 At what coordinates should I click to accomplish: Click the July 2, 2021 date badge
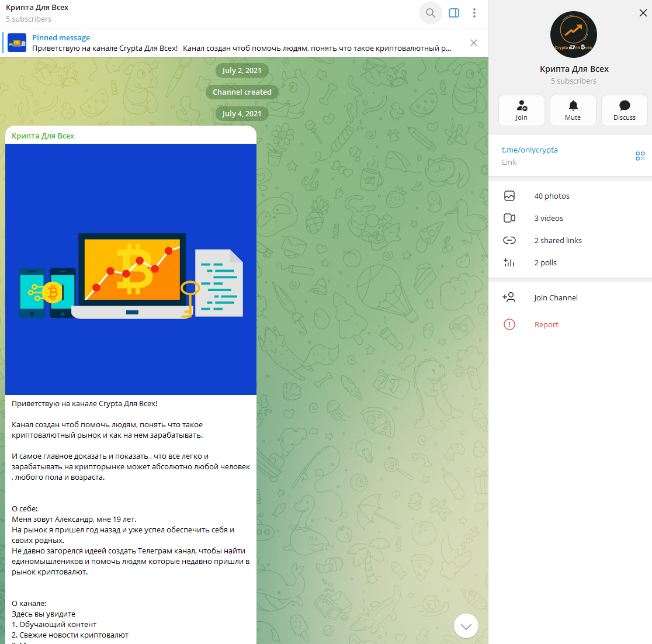tap(242, 70)
